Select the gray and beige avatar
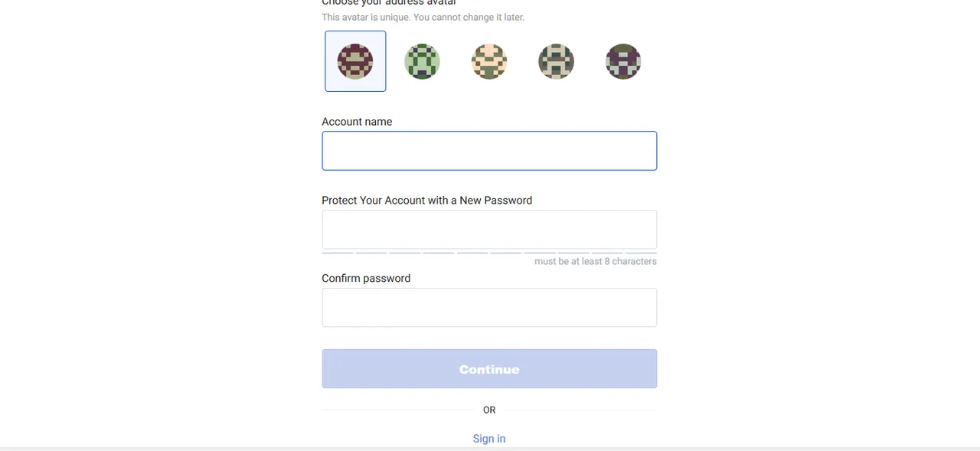 click(x=557, y=61)
